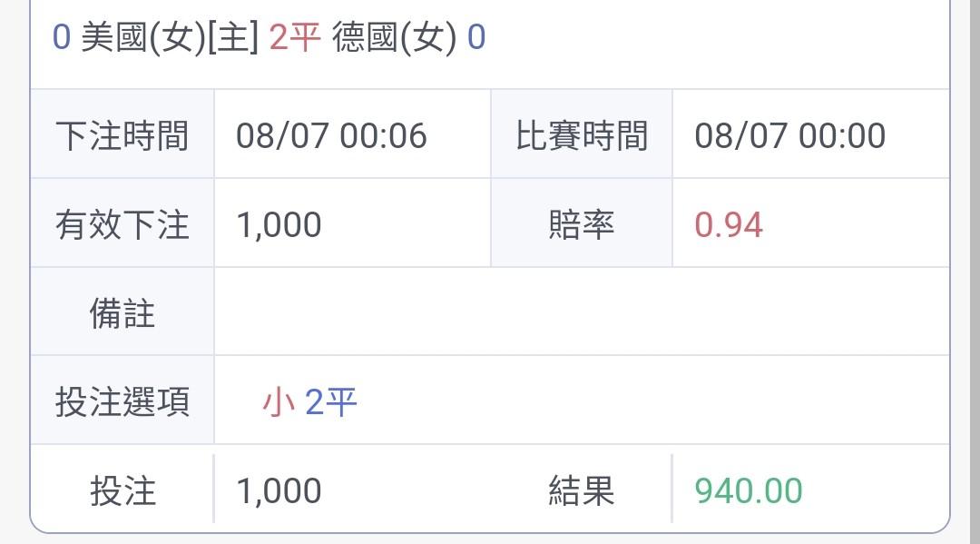Image resolution: width=980 pixels, height=544 pixels.
Task: Select the 1,000 value beside 有效下注
Action: point(279,224)
